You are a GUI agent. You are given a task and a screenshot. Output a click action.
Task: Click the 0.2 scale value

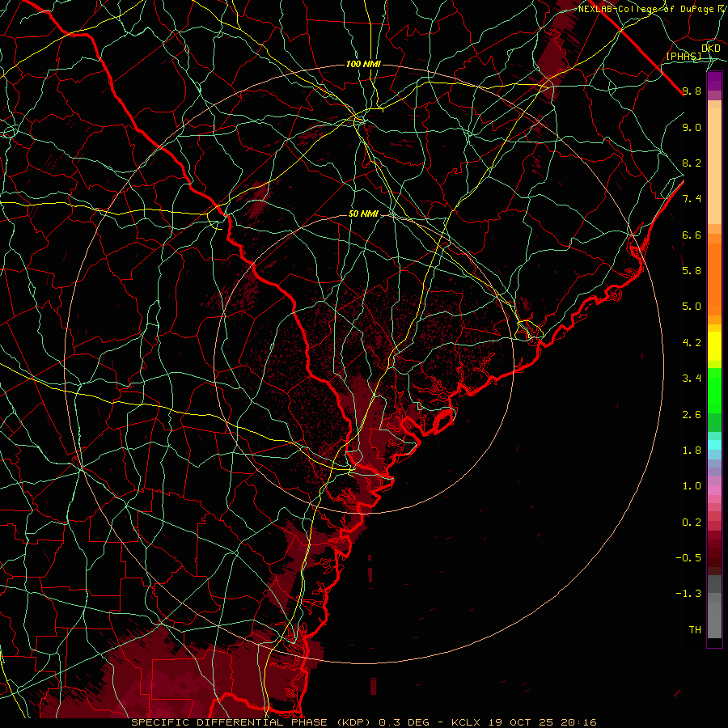(x=692, y=523)
